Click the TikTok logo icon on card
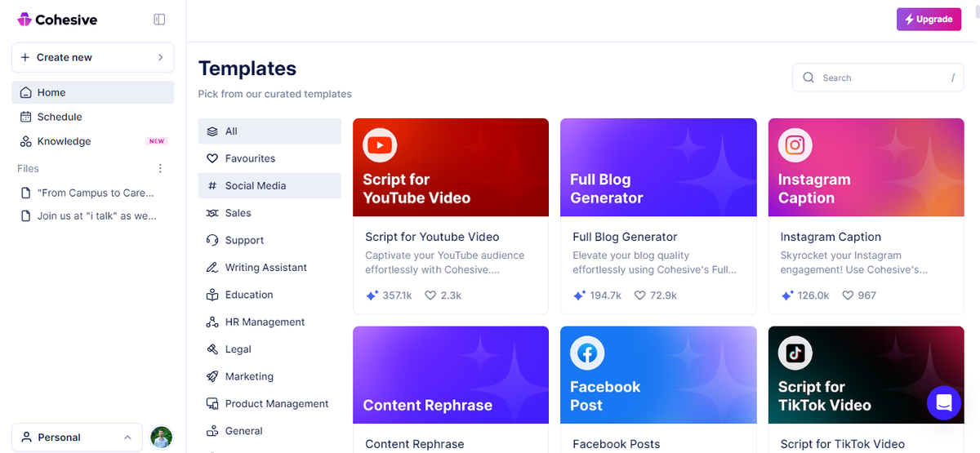The width and height of the screenshot is (980, 453). [795, 353]
